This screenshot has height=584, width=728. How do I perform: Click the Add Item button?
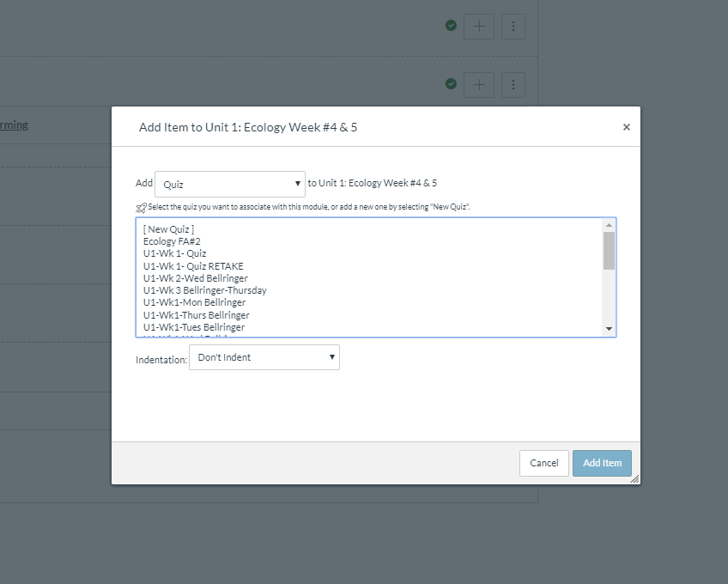602,463
